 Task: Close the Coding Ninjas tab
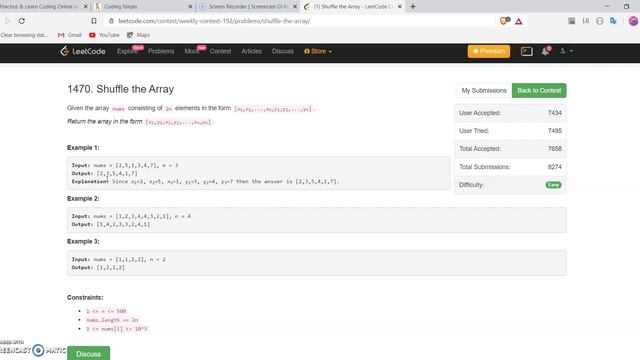190,7
